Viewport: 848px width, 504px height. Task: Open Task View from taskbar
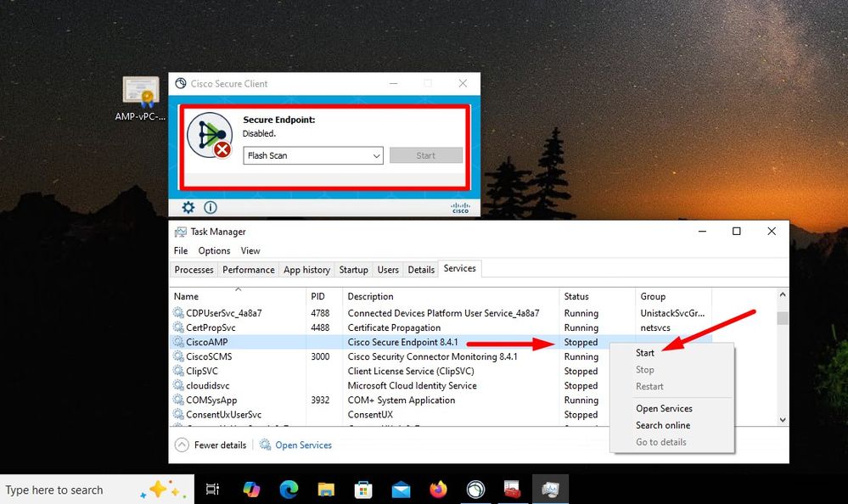coord(212,490)
